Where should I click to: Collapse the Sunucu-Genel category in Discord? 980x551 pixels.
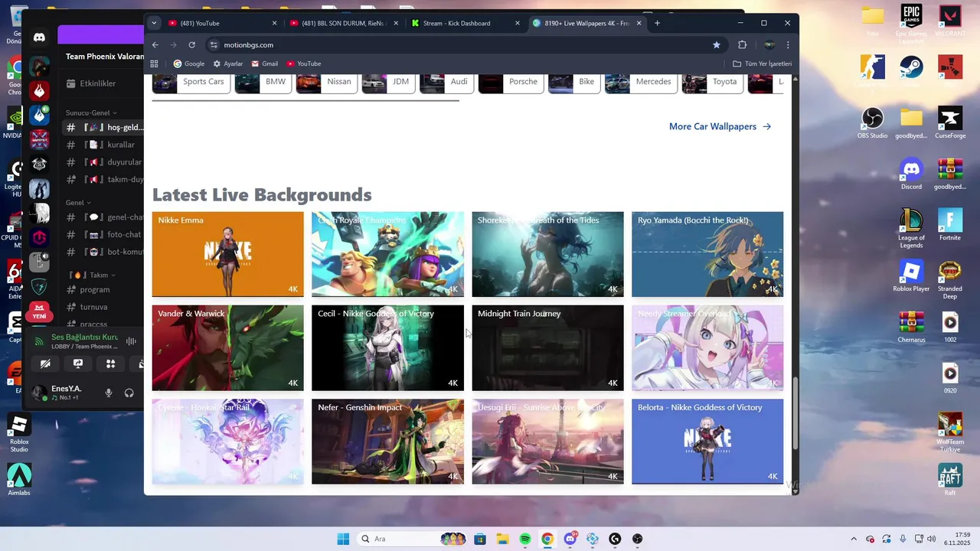coord(92,112)
